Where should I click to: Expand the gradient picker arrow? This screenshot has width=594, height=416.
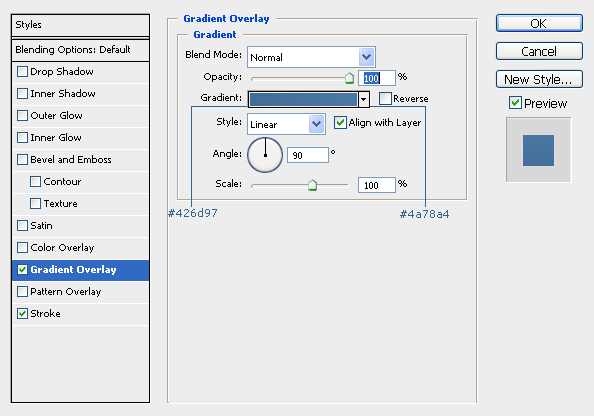(364, 99)
